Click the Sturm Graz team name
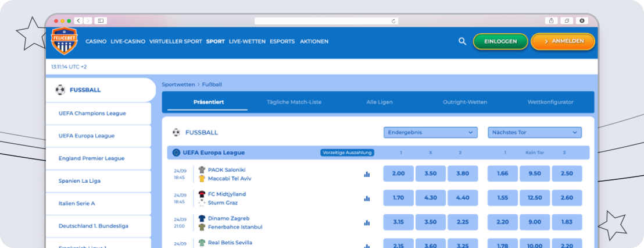The image size is (644, 248). pos(223,203)
